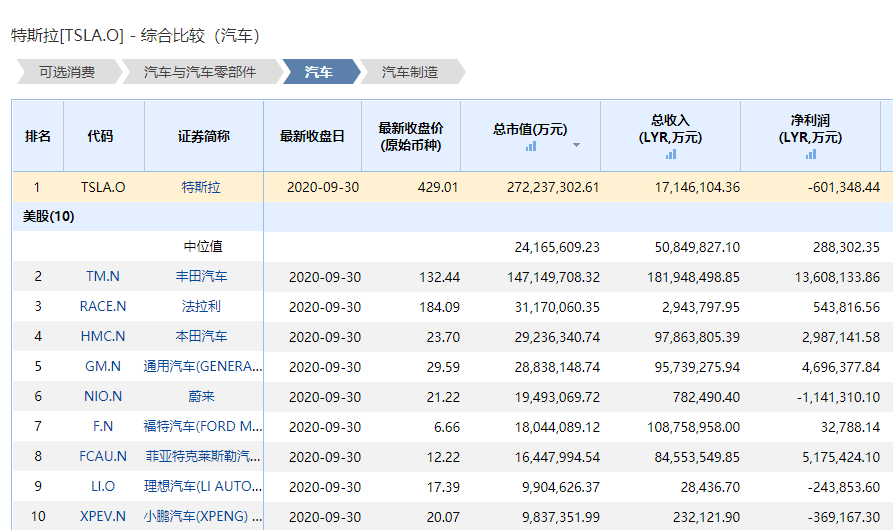Select the 汽车与汽车零部件 breadcrumb tab
This screenshot has height=530, width=893.
(200, 72)
